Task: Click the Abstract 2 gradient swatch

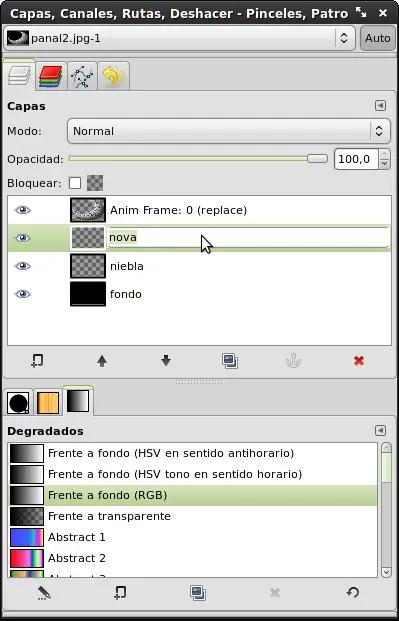Action: [x=27, y=558]
